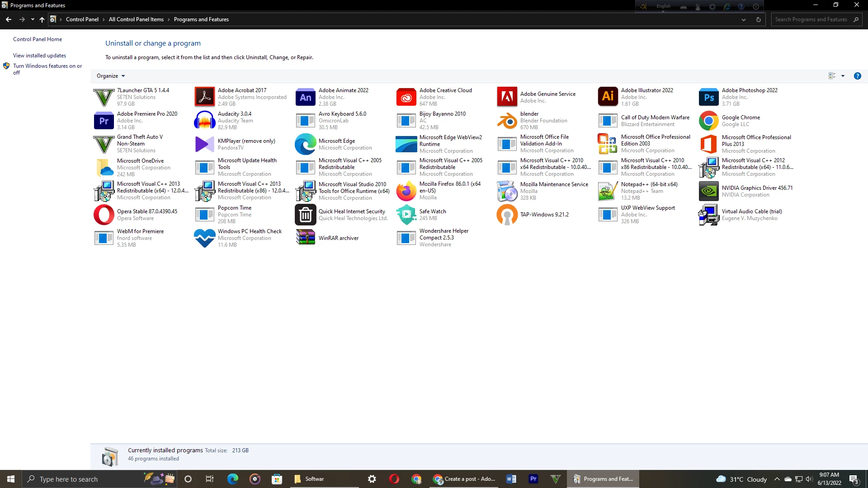Open the address bar history dropdown

click(744, 19)
